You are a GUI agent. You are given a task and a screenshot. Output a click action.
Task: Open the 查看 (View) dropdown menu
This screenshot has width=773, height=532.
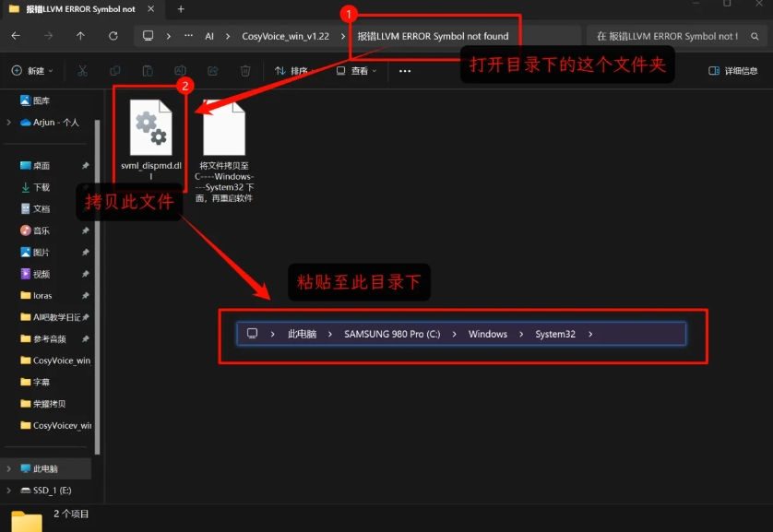pyautogui.click(x=356, y=71)
